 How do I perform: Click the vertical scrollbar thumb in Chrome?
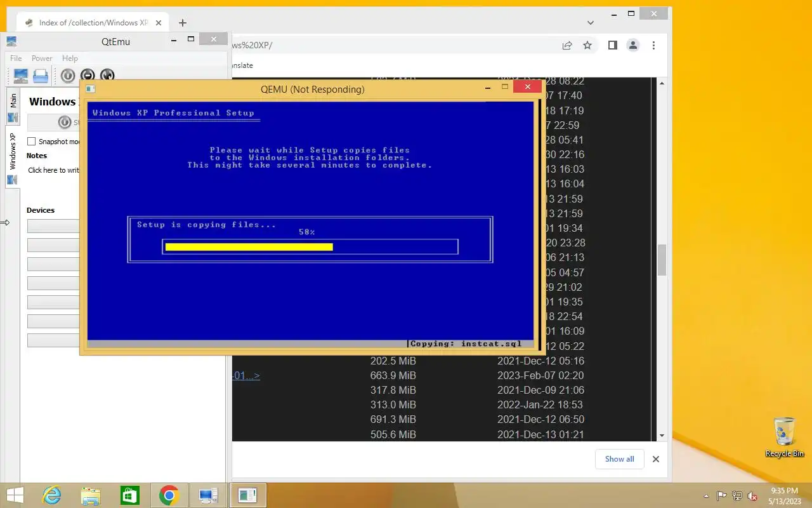[x=662, y=260]
